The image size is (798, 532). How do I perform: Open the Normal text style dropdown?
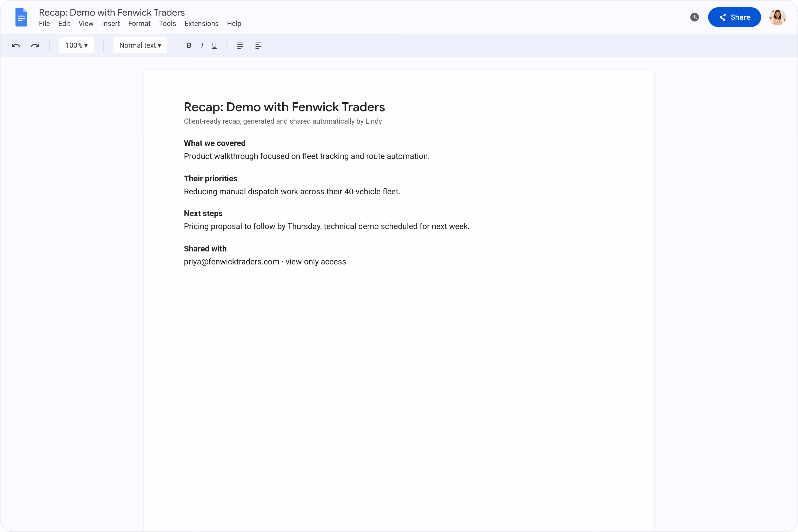140,45
